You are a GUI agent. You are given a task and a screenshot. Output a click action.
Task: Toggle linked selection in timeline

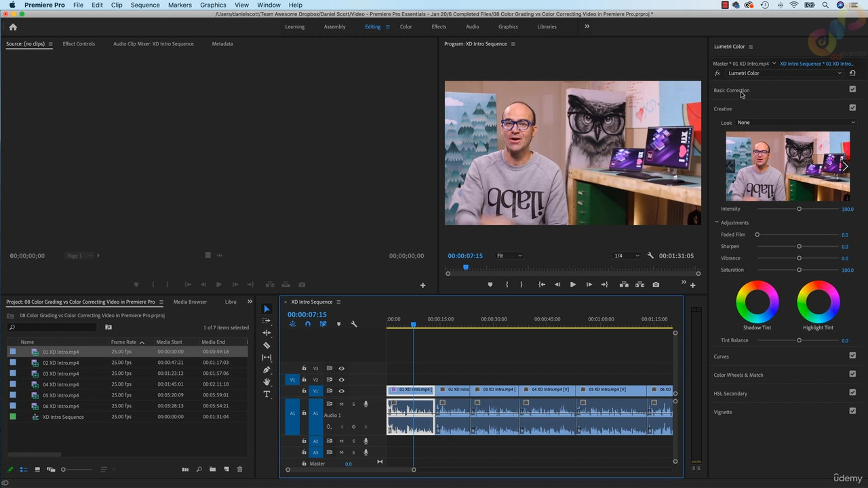click(x=323, y=324)
